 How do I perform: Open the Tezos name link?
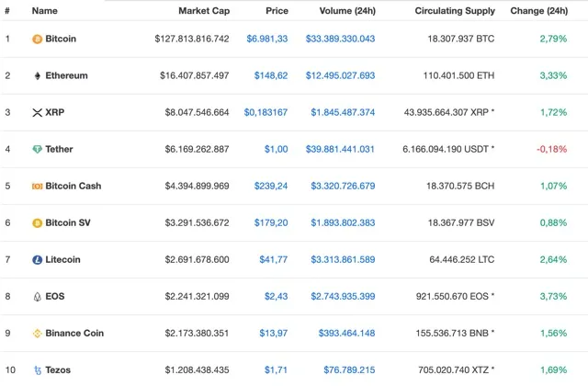[58, 369]
